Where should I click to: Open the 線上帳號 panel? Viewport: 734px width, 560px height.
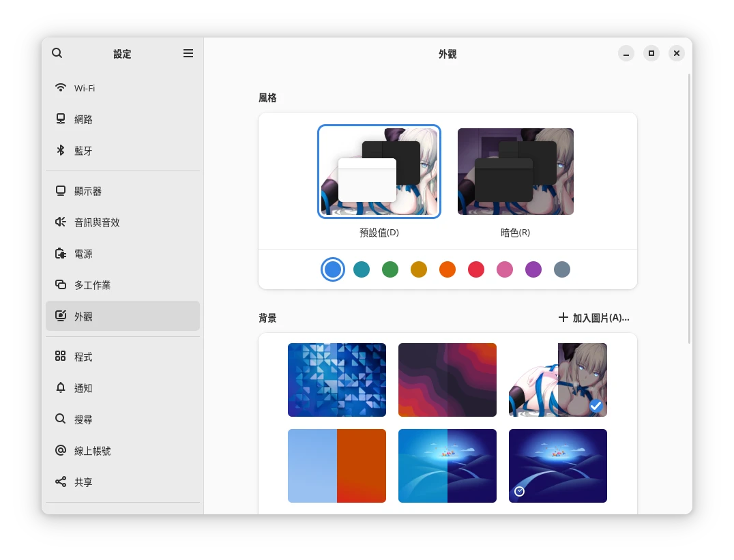(x=123, y=450)
